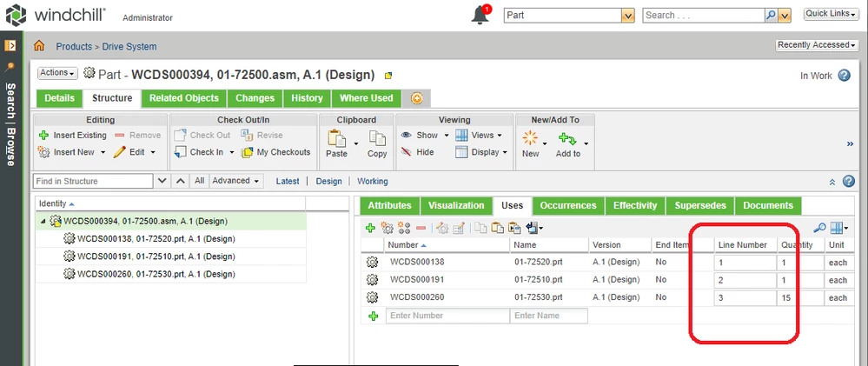Viewport: 868px width, 366px height.
Task: Click gear icon of WCDS000260 row
Action: coord(373,297)
